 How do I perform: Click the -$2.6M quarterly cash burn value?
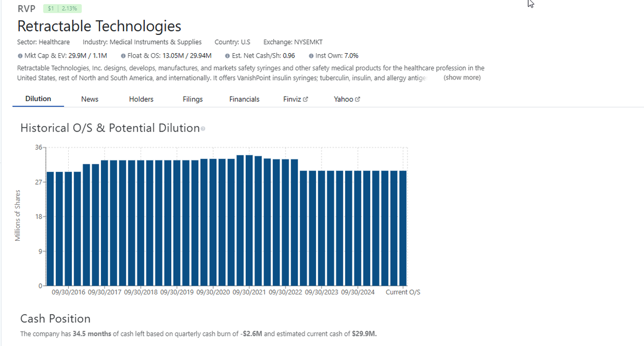click(x=253, y=334)
